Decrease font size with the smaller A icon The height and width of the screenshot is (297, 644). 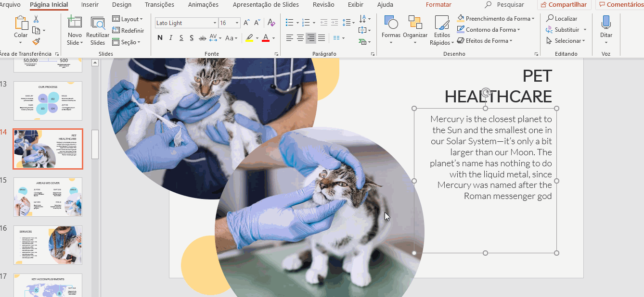(258, 23)
